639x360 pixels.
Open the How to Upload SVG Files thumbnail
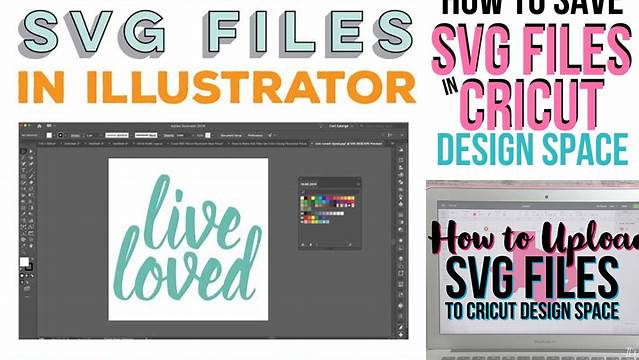(x=533, y=270)
